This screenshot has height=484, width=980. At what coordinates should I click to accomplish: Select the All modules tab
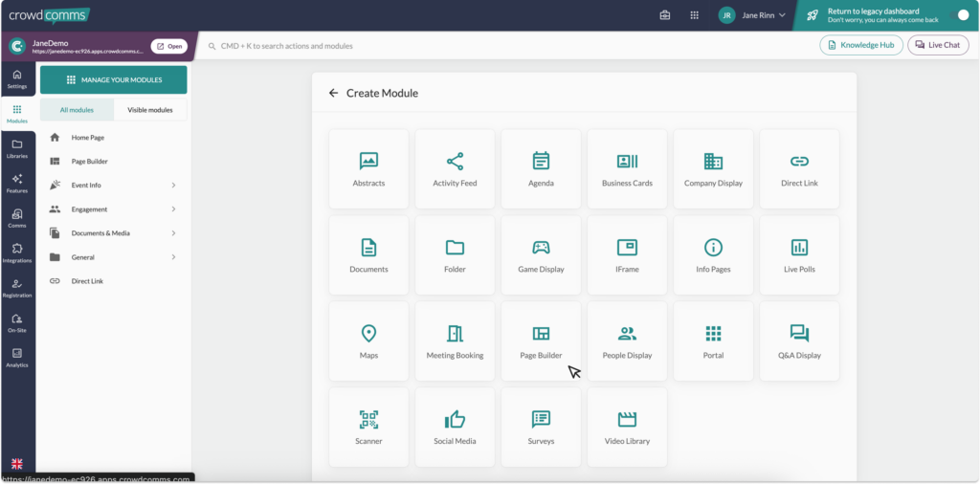click(77, 110)
